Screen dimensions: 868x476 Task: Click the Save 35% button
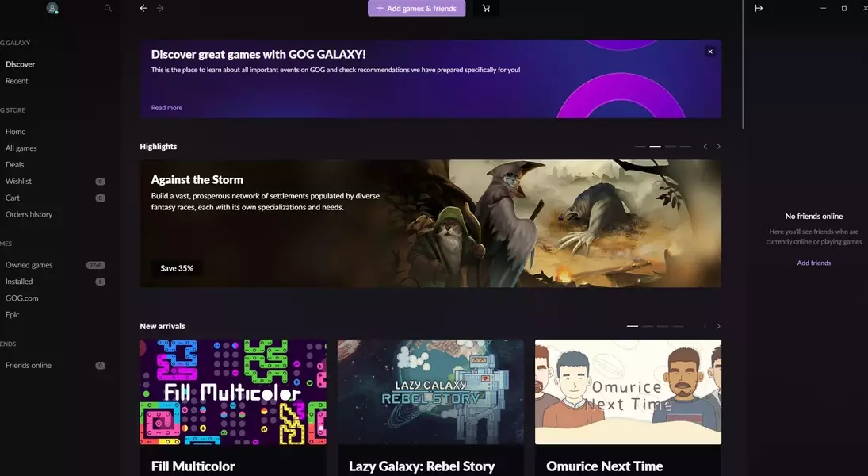pyautogui.click(x=177, y=268)
